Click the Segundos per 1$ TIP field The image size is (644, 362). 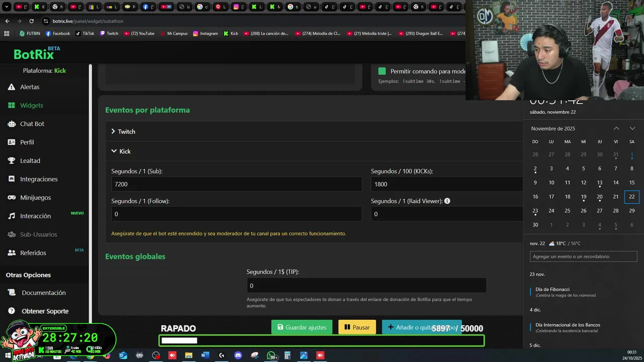tap(366, 286)
